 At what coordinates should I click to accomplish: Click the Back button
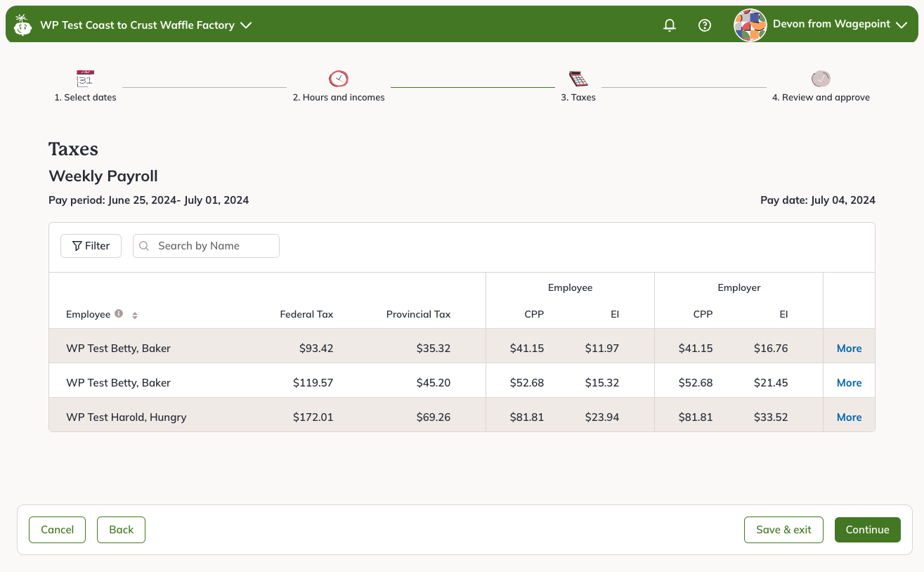tap(121, 530)
